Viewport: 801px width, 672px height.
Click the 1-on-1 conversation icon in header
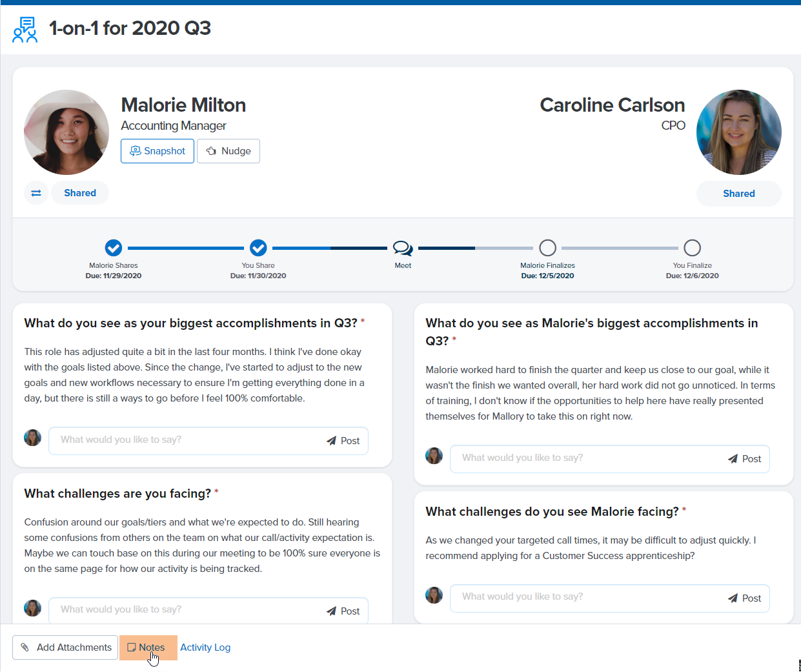[x=25, y=30]
